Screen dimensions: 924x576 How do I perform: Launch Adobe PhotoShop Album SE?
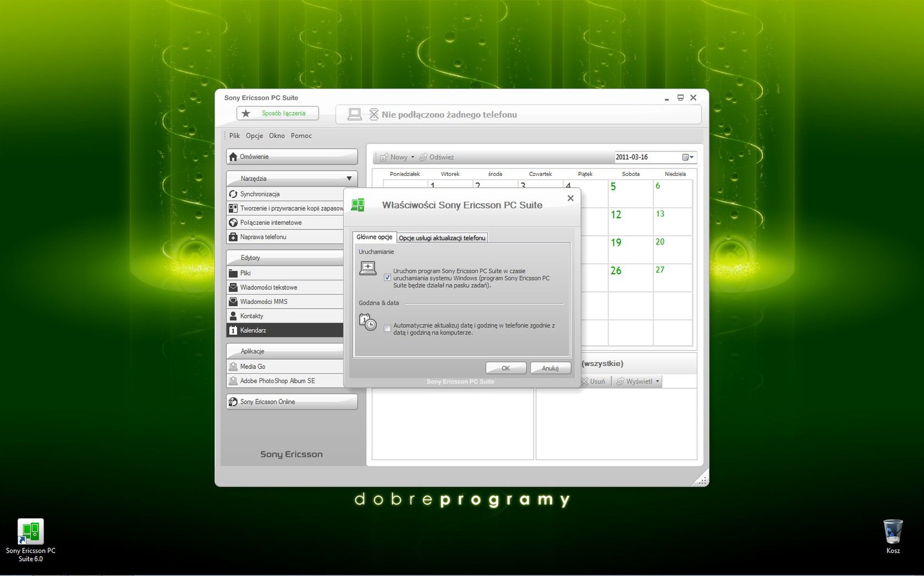tap(285, 381)
